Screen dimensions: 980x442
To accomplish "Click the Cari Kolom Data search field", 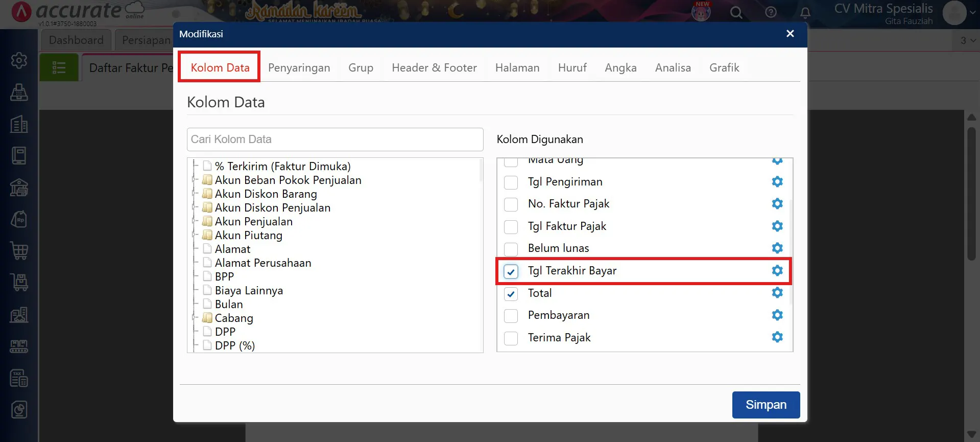I will pyautogui.click(x=335, y=139).
